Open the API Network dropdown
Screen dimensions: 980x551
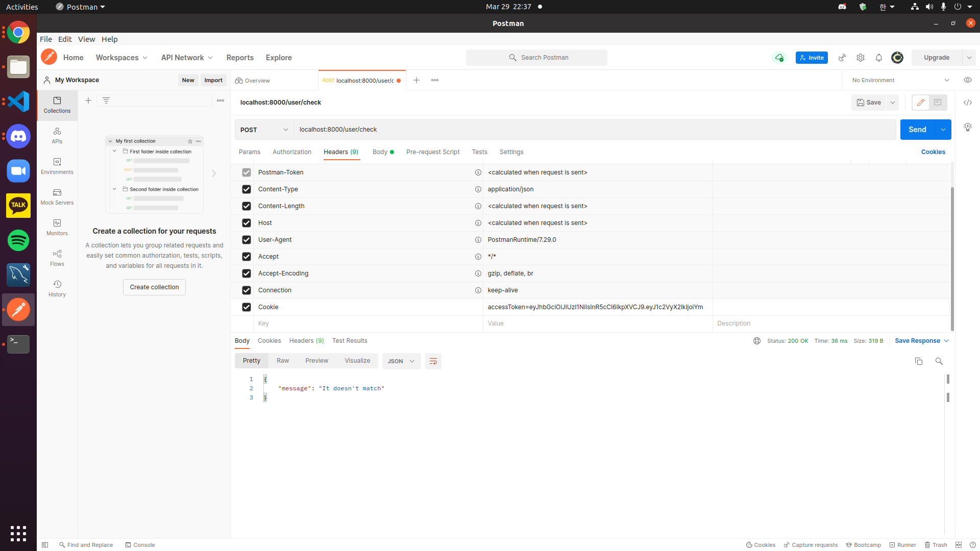tap(187, 58)
